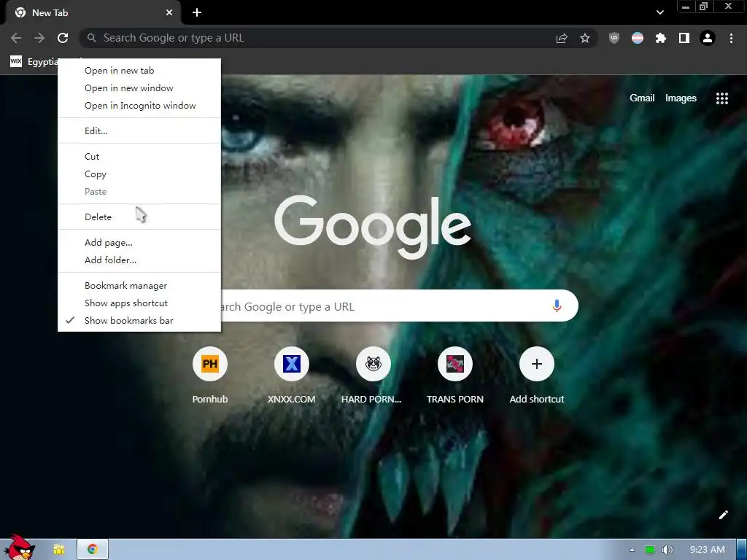Start voice search with the microphone

557,306
